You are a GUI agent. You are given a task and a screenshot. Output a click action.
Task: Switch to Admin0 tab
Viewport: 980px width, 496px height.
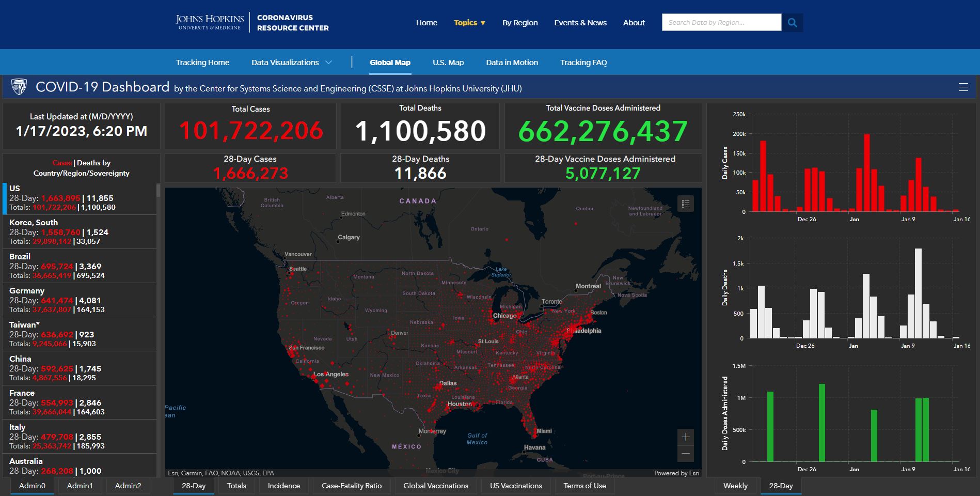point(32,486)
